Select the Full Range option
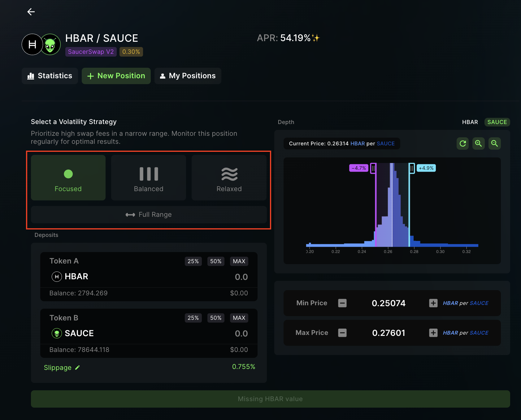521x420 pixels. click(149, 215)
